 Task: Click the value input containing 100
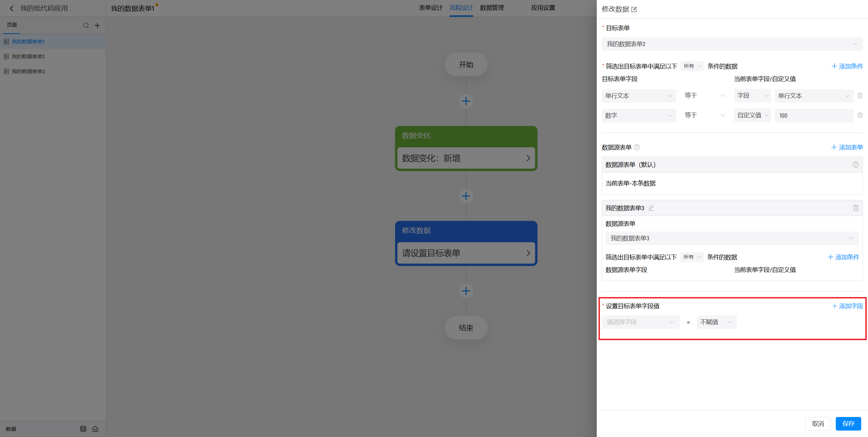[814, 116]
